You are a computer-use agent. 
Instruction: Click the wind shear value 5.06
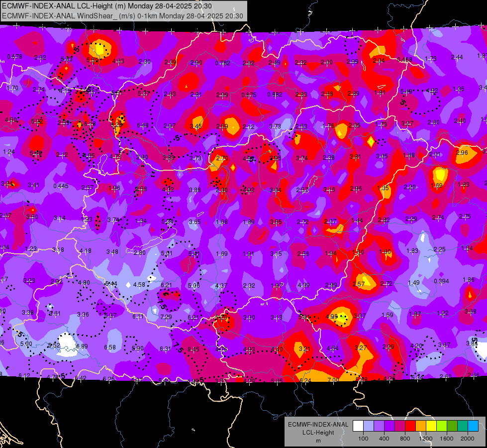click(194, 285)
